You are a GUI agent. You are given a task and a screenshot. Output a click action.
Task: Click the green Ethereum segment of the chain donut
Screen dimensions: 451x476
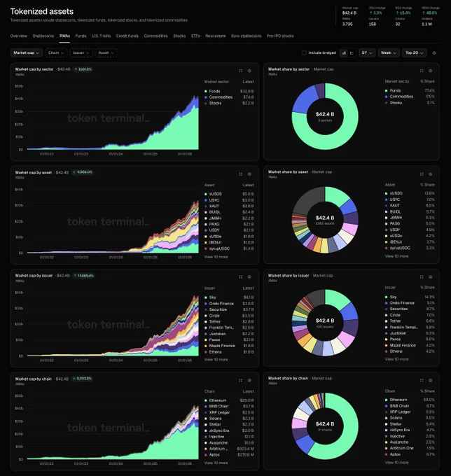click(349, 437)
